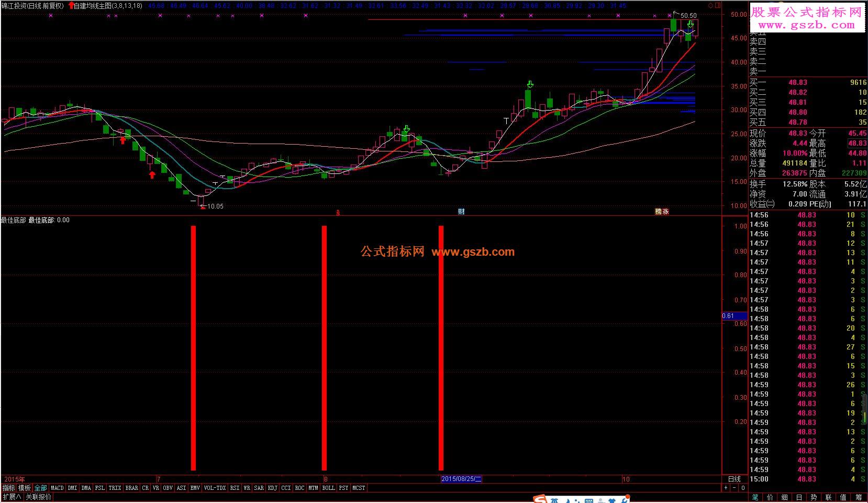868x503 pixels.
Task: Open the 指标 tab
Action: pos(9,488)
